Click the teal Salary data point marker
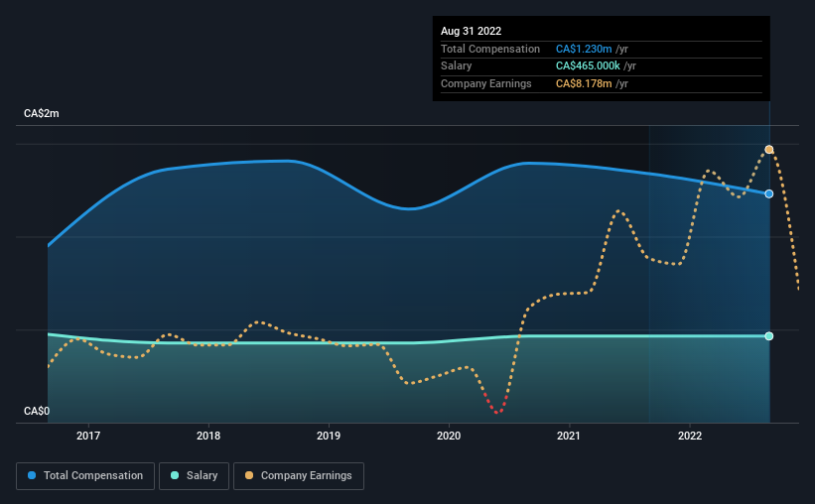The height and width of the screenshot is (504, 815). 769,336
